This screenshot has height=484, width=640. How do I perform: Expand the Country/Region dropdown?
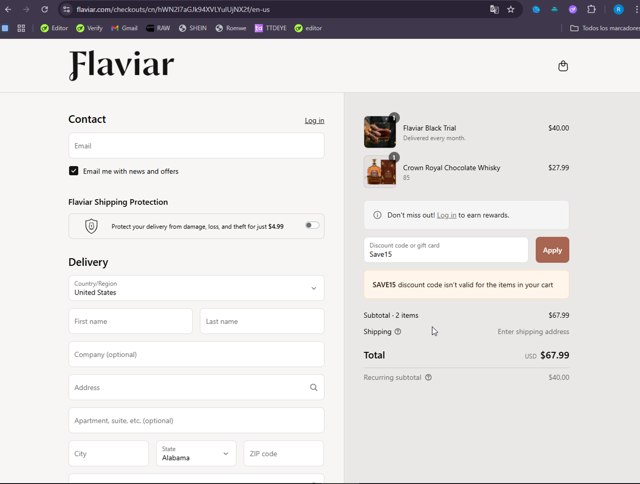[196, 288]
